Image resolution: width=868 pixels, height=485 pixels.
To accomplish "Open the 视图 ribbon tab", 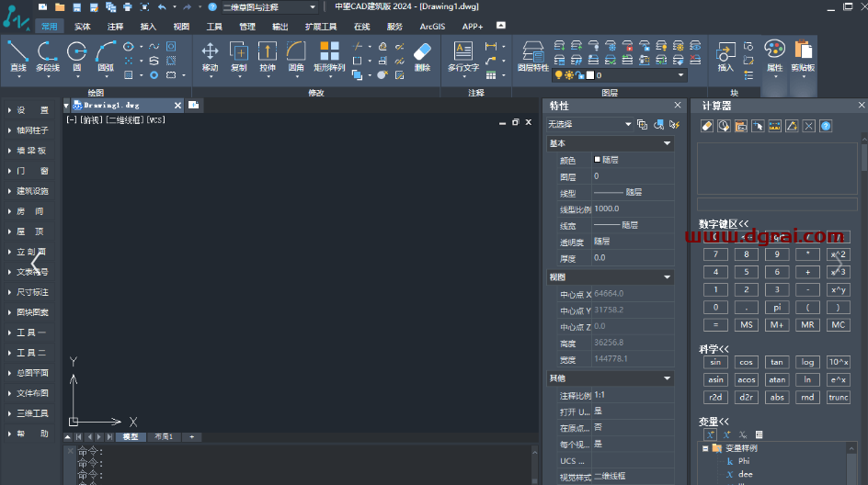I will pyautogui.click(x=181, y=27).
